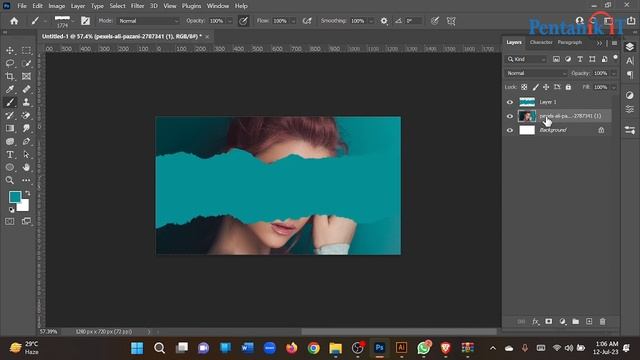Screen dimensions: 640x360
Task: Open Google Chrome from taskbar
Action: click(313, 348)
